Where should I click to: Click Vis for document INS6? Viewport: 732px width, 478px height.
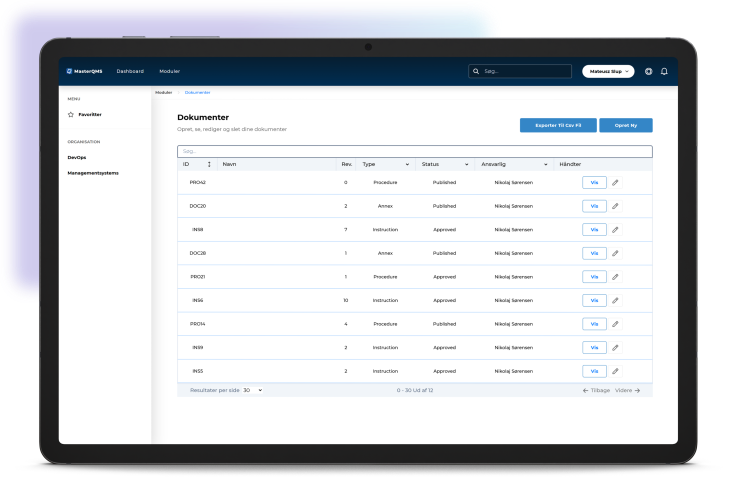(x=594, y=300)
